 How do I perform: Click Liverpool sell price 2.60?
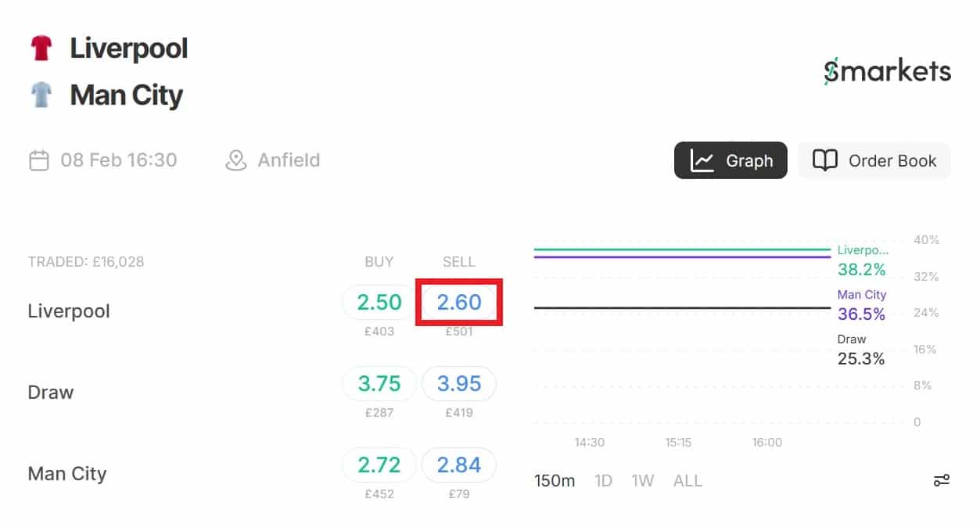click(x=459, y=303)
